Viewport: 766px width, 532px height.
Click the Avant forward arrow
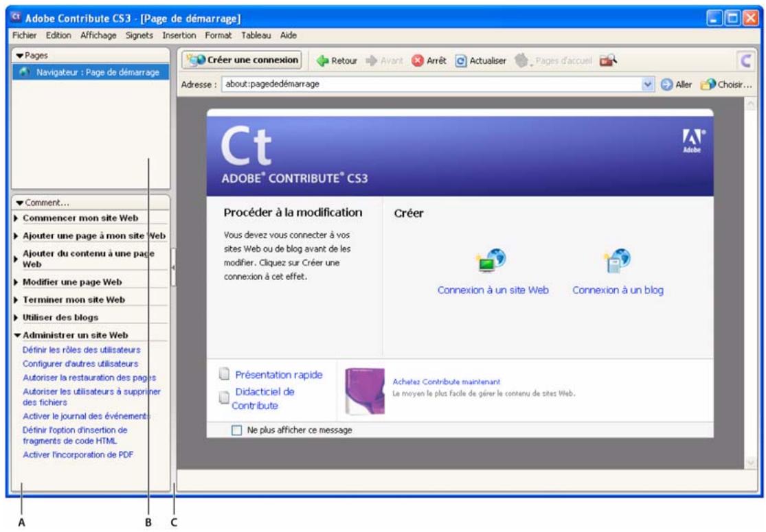pos(372,60)
